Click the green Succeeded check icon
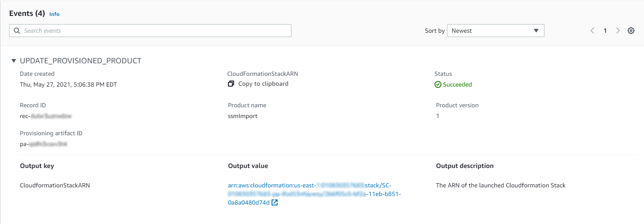This screenshot has height=224, width=644. (438, 85)
